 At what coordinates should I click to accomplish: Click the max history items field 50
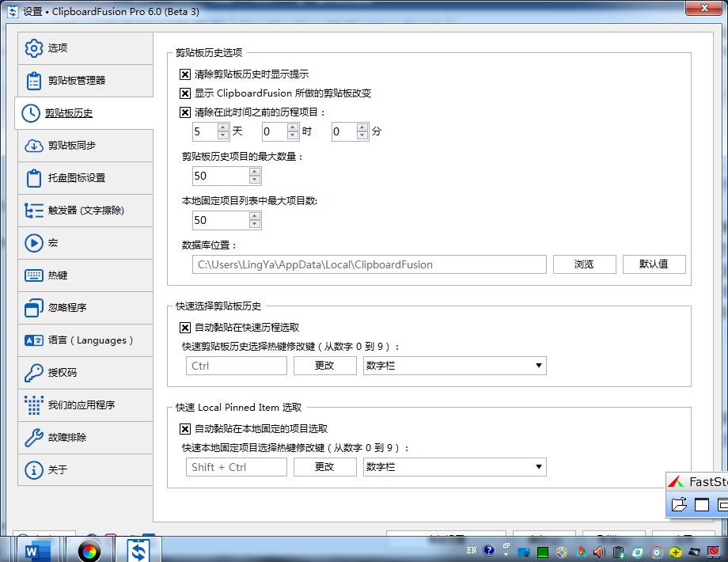click(221, 176)
